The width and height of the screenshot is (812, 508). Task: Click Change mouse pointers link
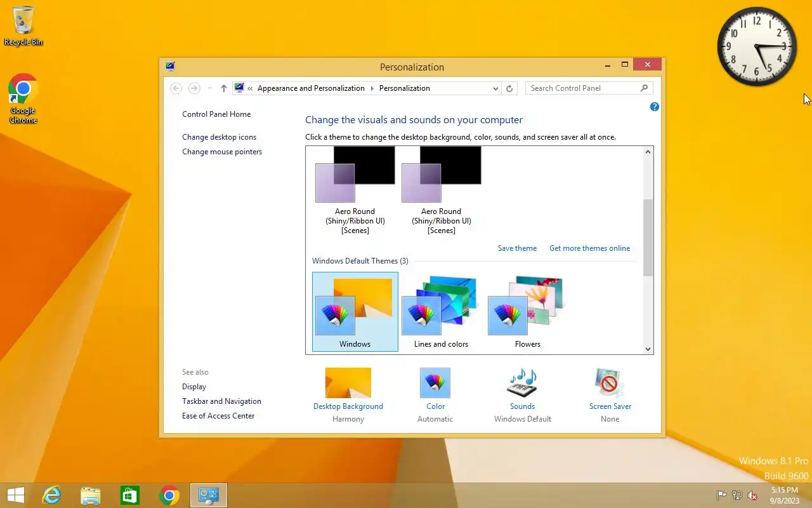click(222, 152)
